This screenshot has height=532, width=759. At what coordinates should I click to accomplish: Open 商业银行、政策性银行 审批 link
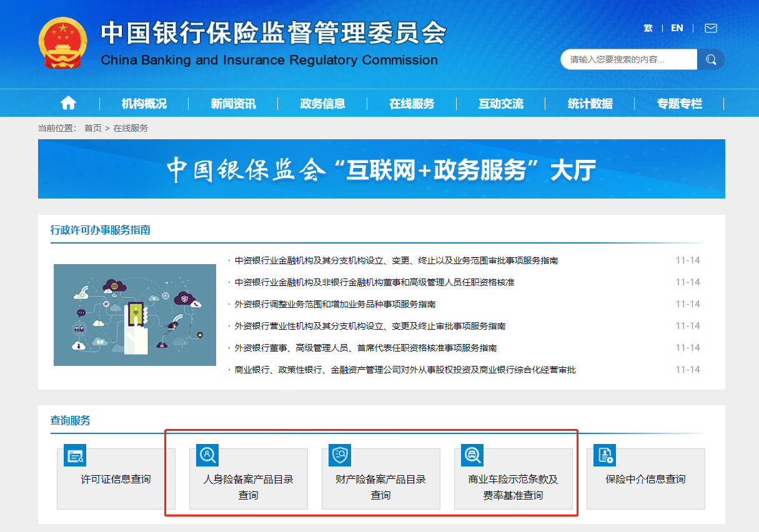[405, 370]
